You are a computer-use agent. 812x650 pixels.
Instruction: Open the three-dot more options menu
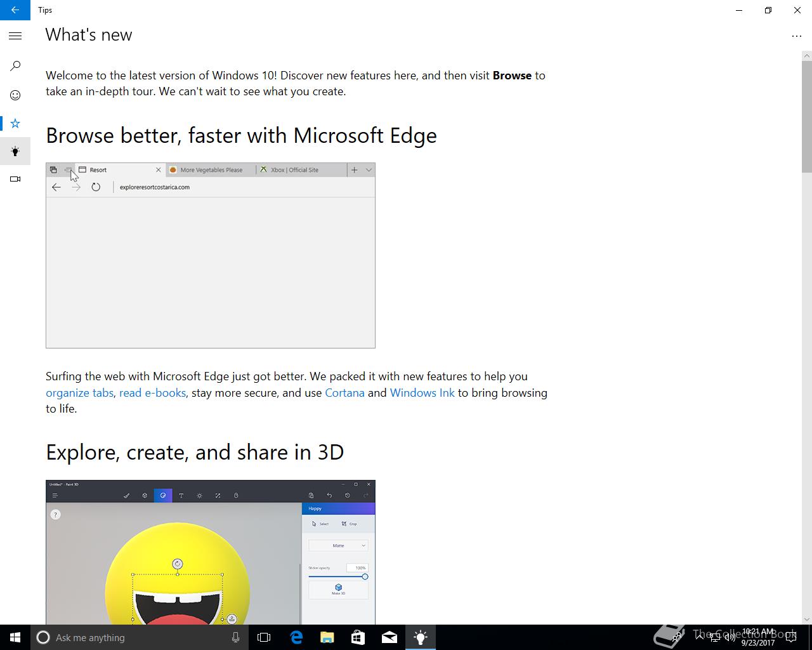click(x=797, y=36)
